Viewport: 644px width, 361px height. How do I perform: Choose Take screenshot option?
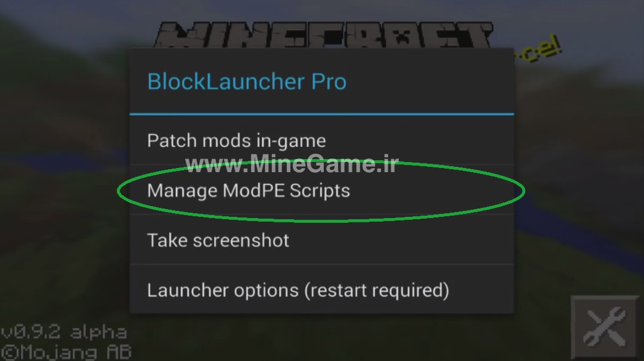tap(321, 240)
